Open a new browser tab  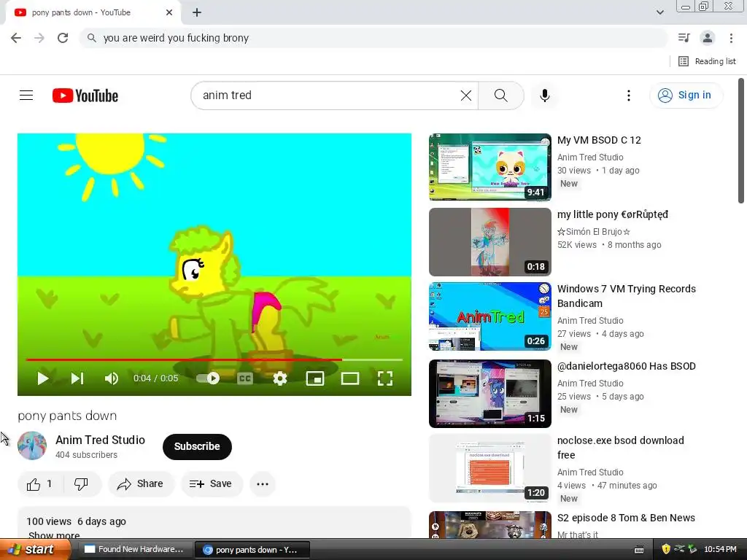tap(197, 13)
